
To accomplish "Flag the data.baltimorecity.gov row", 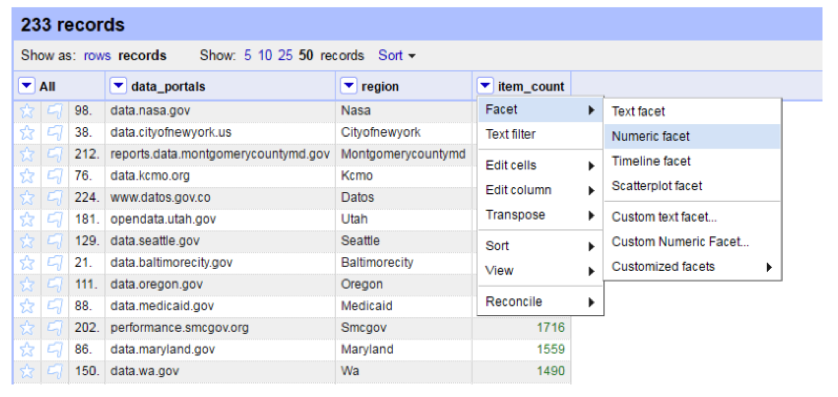I will (55, 263).
